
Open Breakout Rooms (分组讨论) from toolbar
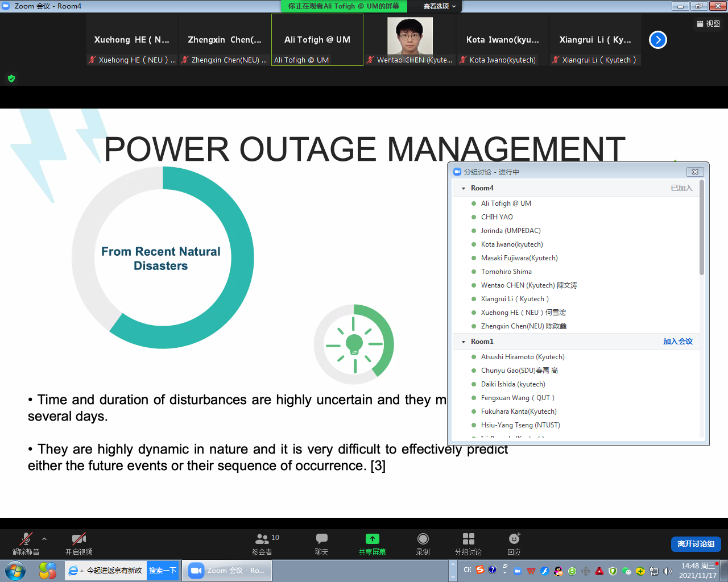coord(468,543)
